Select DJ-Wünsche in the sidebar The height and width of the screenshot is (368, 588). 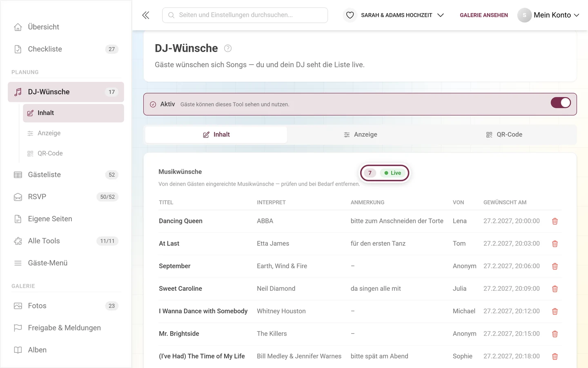(x=66, y=92)
